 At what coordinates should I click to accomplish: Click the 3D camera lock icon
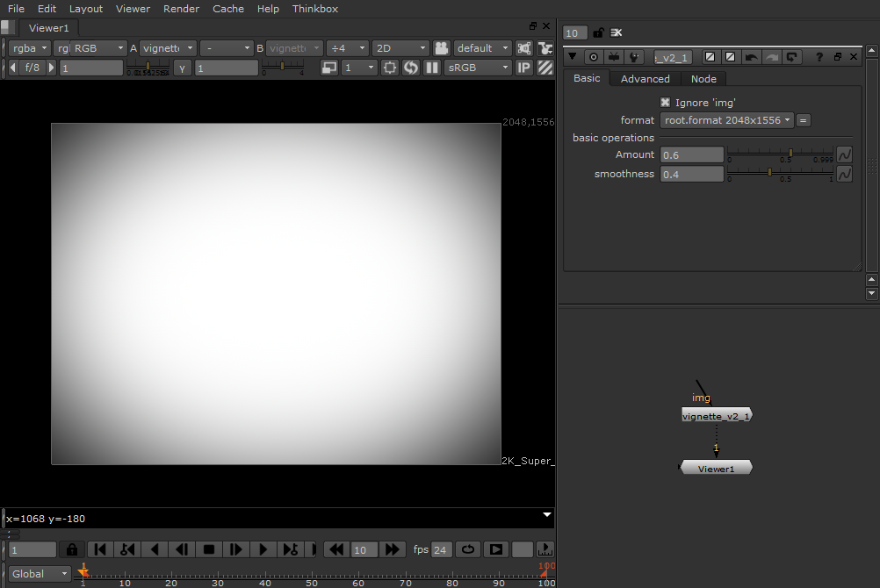(x=442, y=48)
